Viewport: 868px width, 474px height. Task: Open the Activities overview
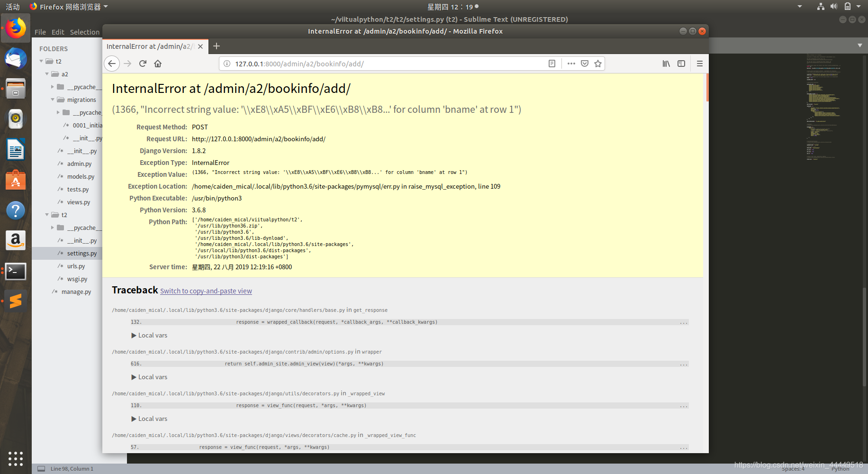click(x=13, y=7)
